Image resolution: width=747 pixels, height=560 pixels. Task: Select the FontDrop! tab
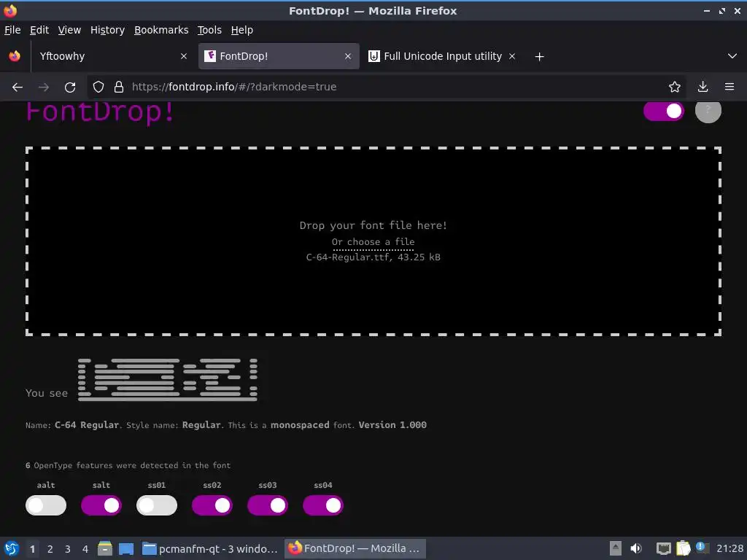point(279,56)
